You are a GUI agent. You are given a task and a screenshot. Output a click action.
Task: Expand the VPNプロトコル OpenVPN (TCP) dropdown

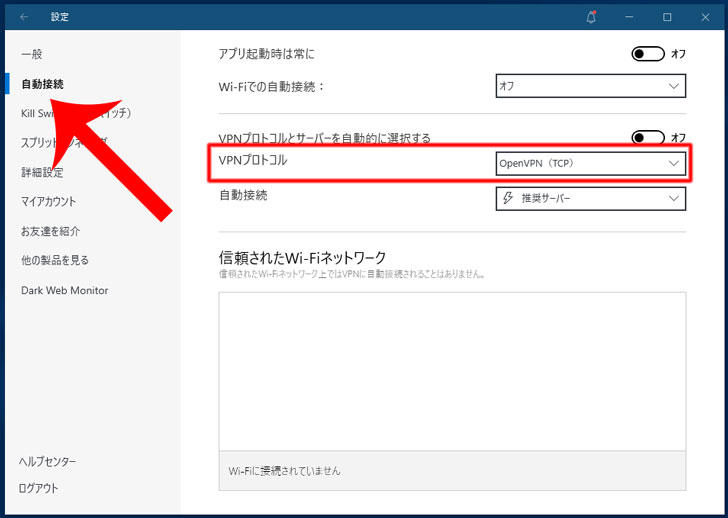(x=590, y=163)
